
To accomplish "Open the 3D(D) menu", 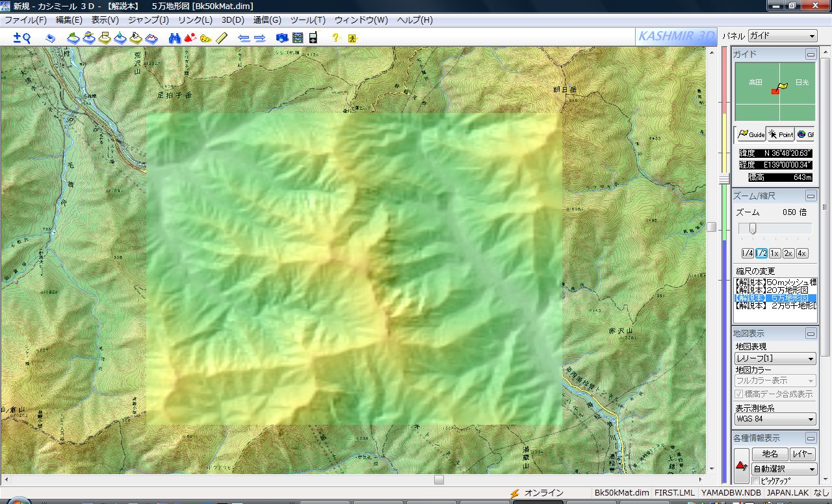I will coord(233,20).
